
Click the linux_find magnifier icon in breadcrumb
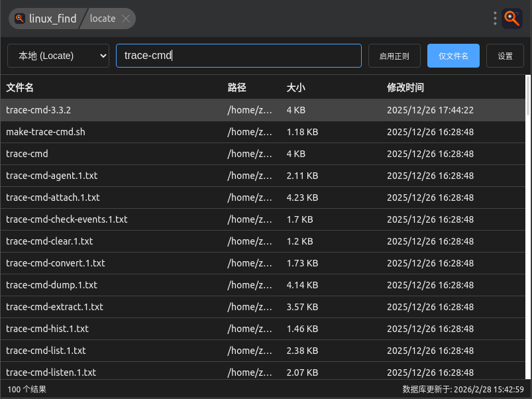20,19
